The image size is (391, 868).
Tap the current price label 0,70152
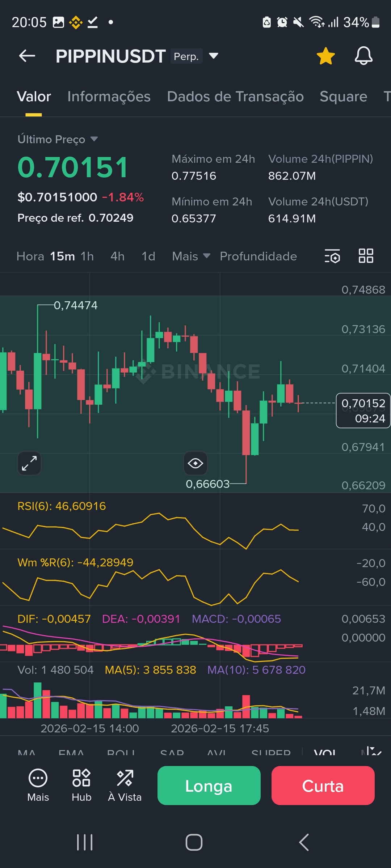pyautogui.click(x=363, y=410)
